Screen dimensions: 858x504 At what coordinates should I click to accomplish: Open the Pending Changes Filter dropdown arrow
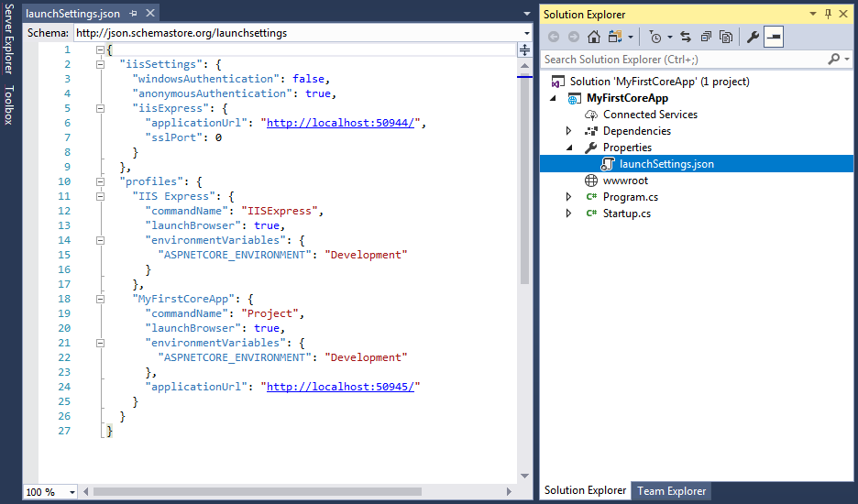click(x=670, y=38)
